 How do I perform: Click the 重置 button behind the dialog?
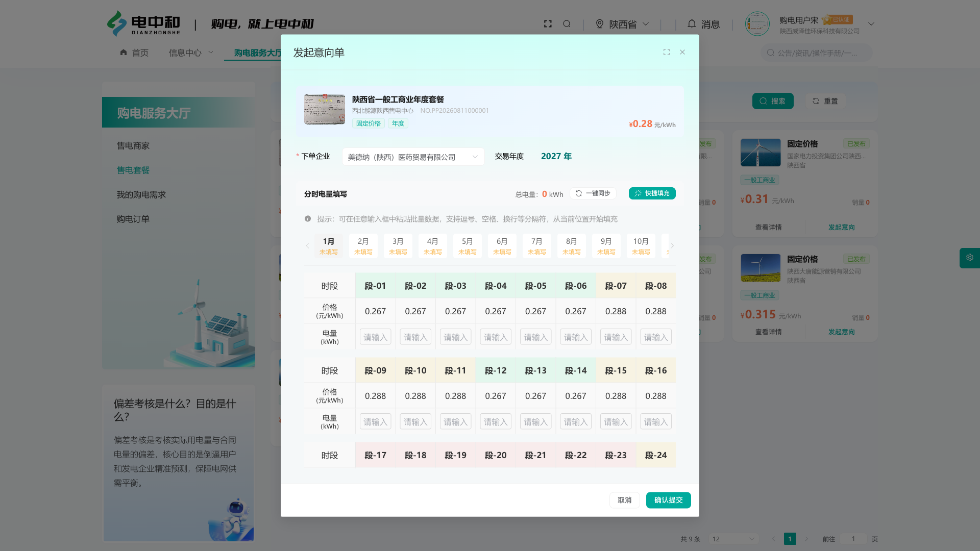(x=825, y=101)
